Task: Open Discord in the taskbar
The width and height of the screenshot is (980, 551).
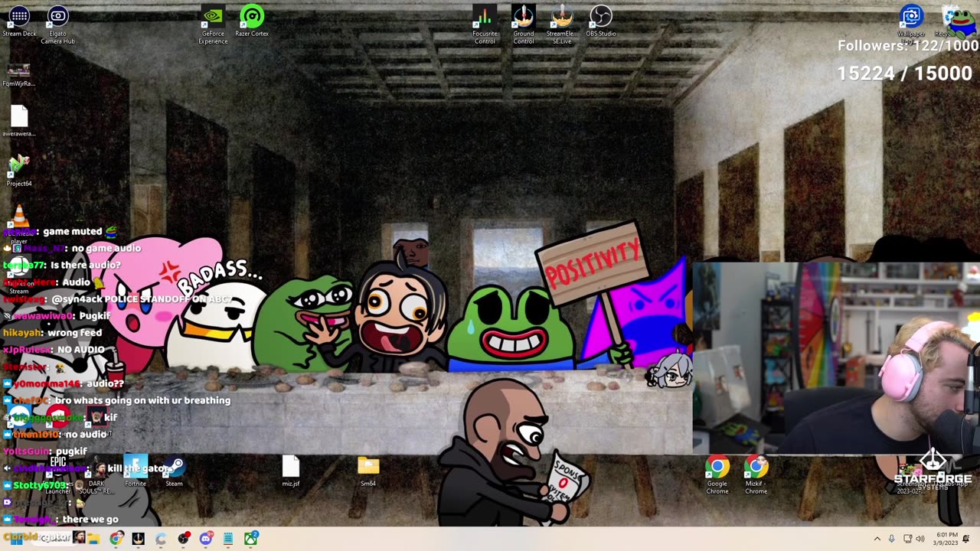Action: (206, 539)
